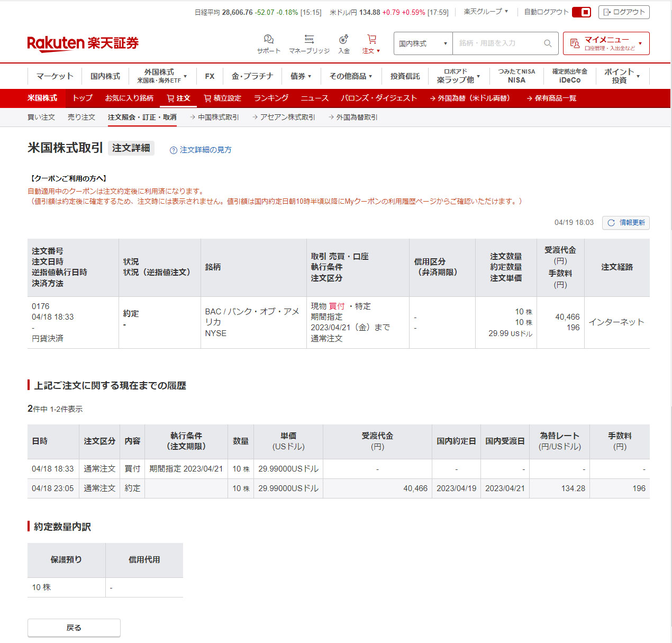Open the Money Bridge (マネーブリッジ) bank icon
This screenshot has height=643, width=672.
309,40
